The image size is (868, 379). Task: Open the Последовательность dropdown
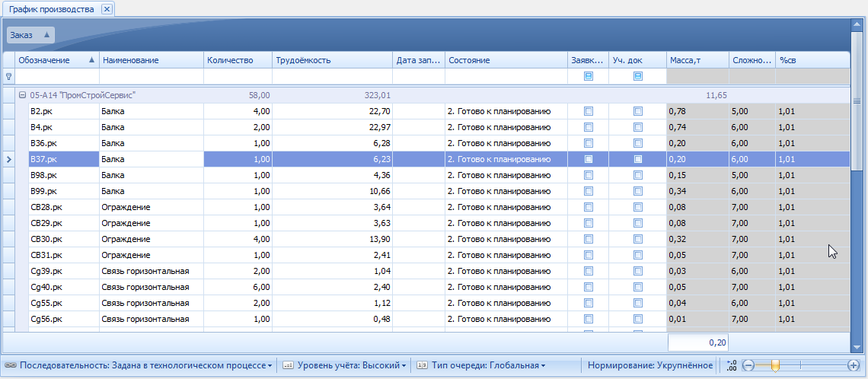[x=146, y=365]
